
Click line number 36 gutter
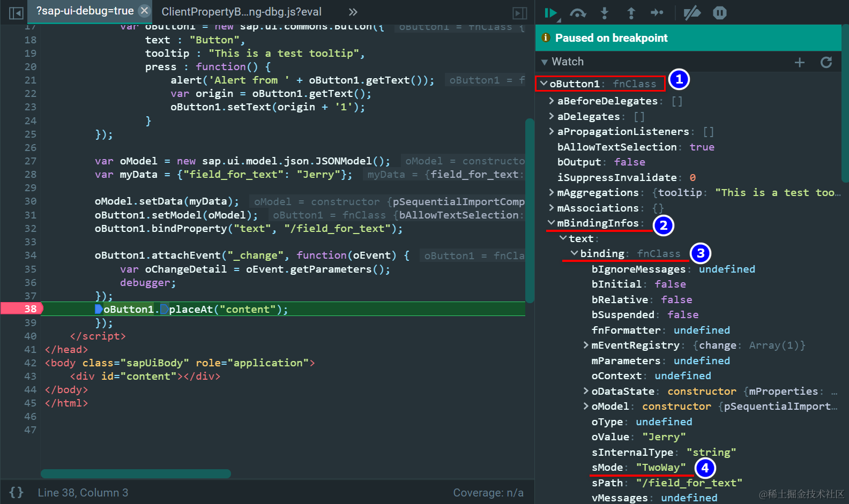click(31, 282)
